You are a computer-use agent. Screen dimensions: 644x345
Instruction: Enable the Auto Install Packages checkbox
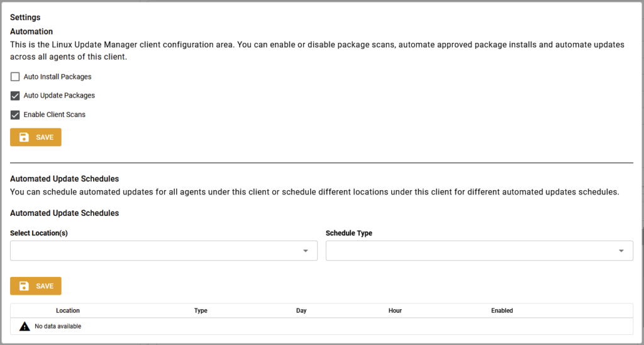coord(15,77)
